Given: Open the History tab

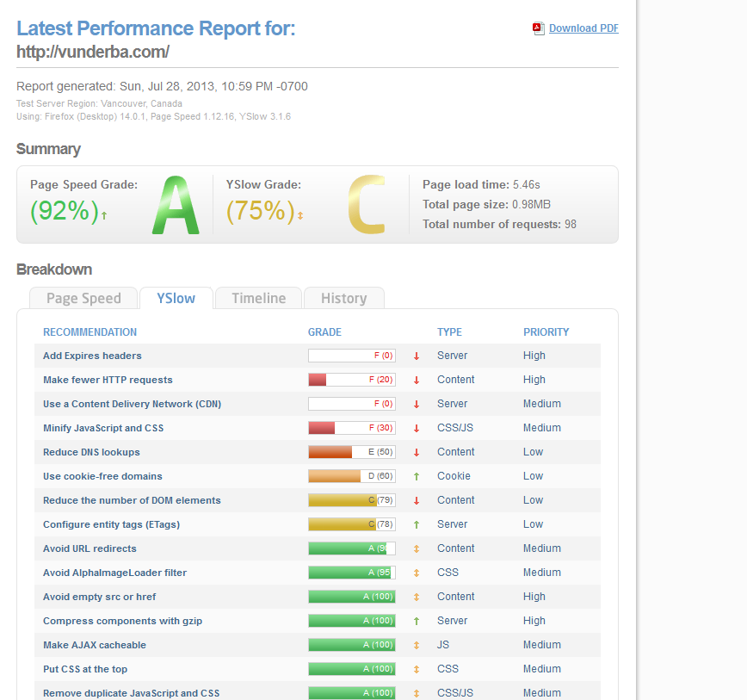Looking at the screenshot, I should pyautogui.click(x=343, y=298).
